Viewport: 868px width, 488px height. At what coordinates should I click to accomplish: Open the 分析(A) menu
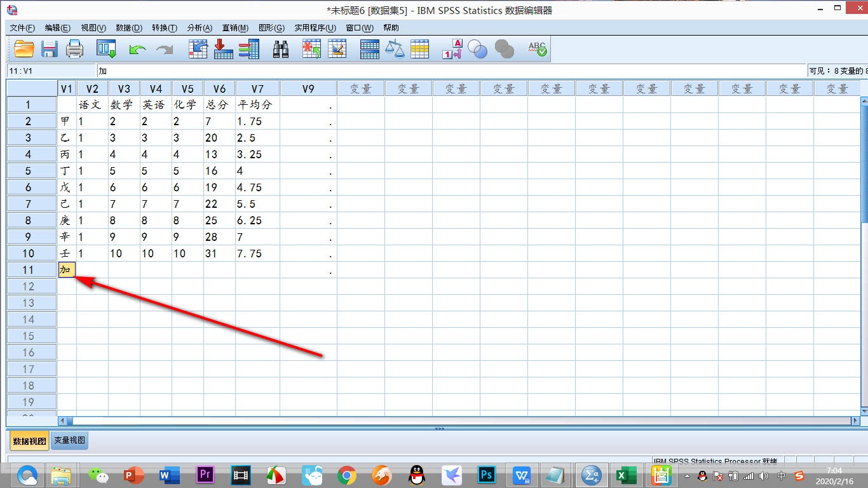point(200,28)
